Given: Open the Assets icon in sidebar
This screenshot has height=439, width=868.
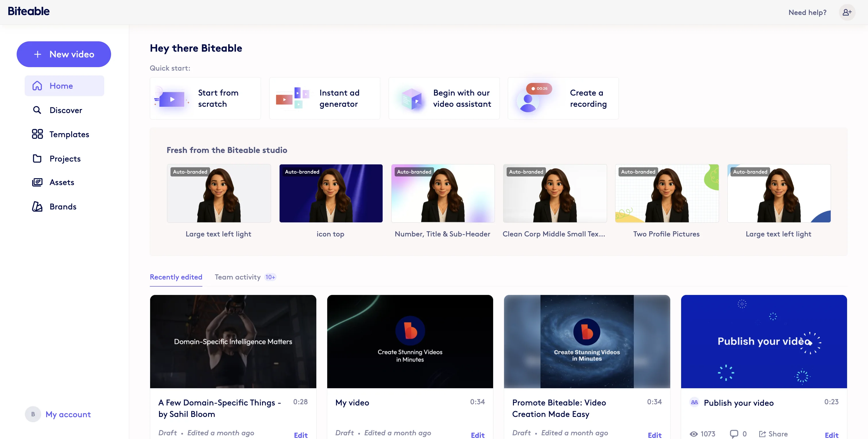Looking at the screenshot, I should 37,182.
